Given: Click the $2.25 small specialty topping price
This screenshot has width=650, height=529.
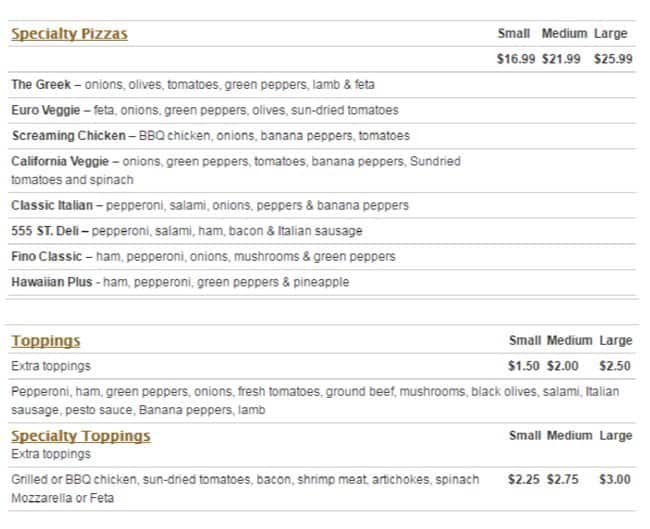Looking at the screenshot, I should pyautogui.click(x=524, y=480).
